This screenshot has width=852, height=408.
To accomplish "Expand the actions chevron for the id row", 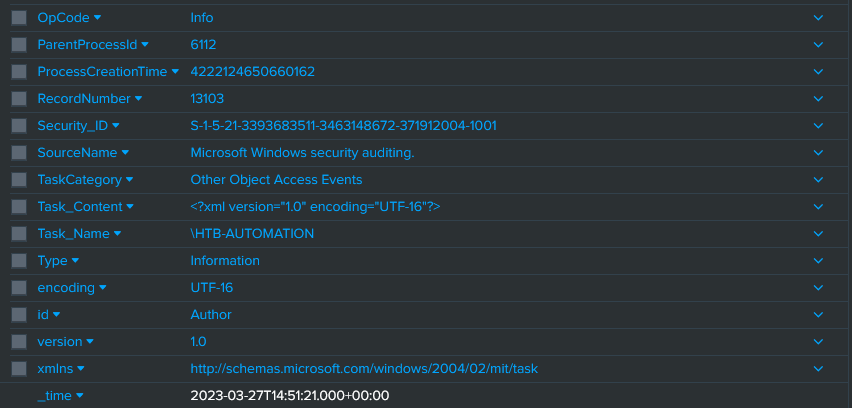I will click(x=818, y=315).
